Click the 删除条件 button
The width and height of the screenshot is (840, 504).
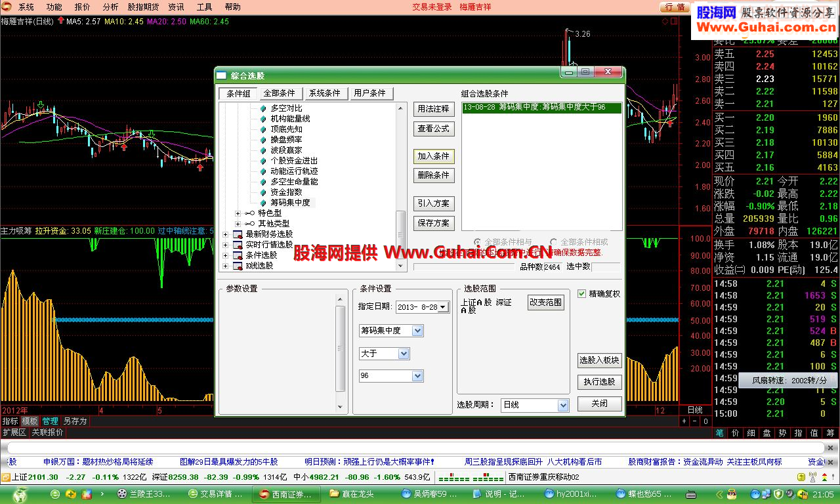pos(434,175)
